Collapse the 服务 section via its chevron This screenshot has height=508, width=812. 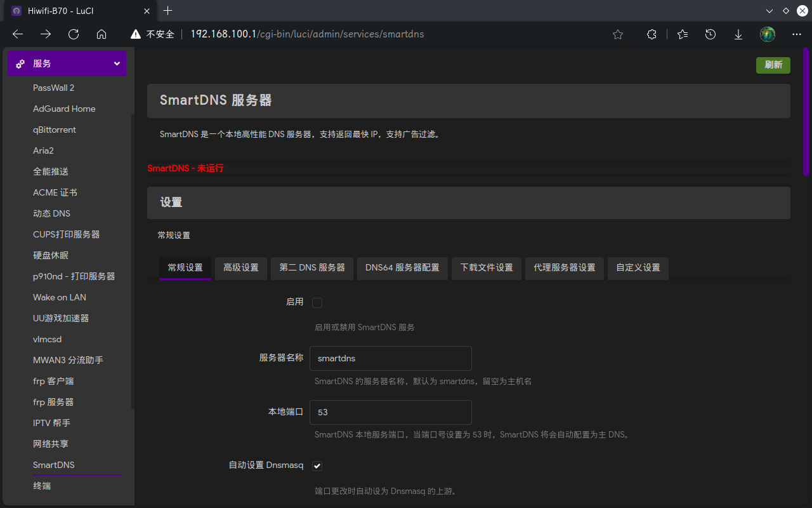click(116, 63)
